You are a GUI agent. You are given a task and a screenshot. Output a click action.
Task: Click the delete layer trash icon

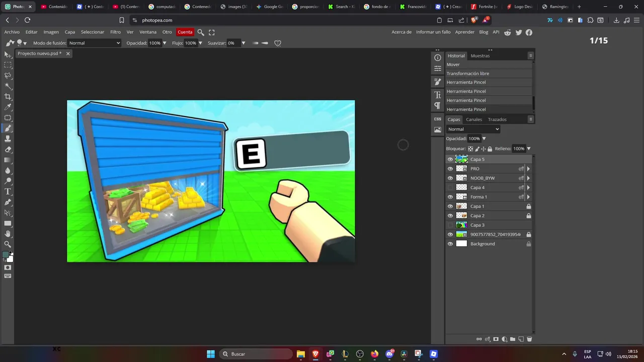[x=529, y=339]
